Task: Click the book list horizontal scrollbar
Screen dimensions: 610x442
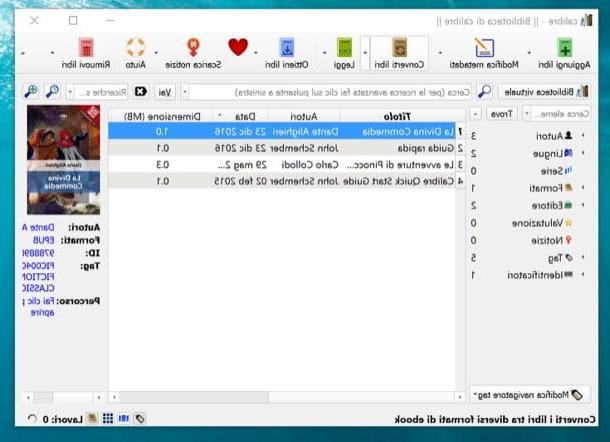Action: [287, 397]
